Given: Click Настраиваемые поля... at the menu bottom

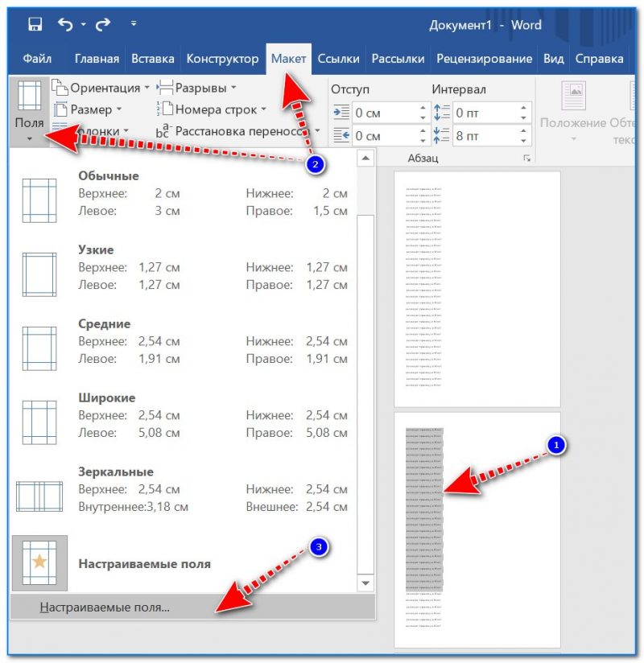Looking at the screenshot, I should tap(105, 607).
